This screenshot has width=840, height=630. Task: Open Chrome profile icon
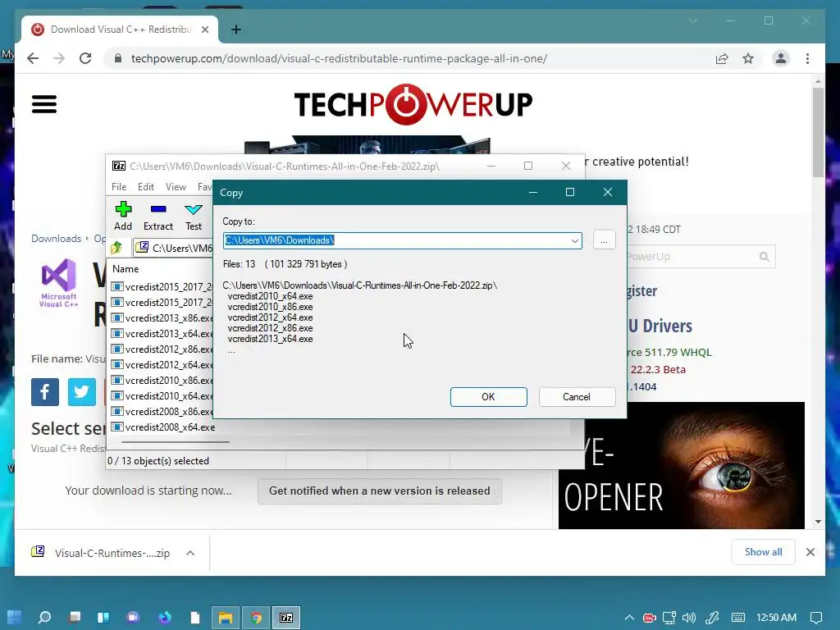781,58
